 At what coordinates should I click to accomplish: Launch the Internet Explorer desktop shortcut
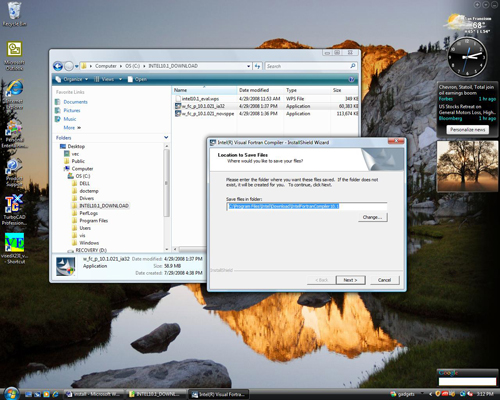(14, 94)
